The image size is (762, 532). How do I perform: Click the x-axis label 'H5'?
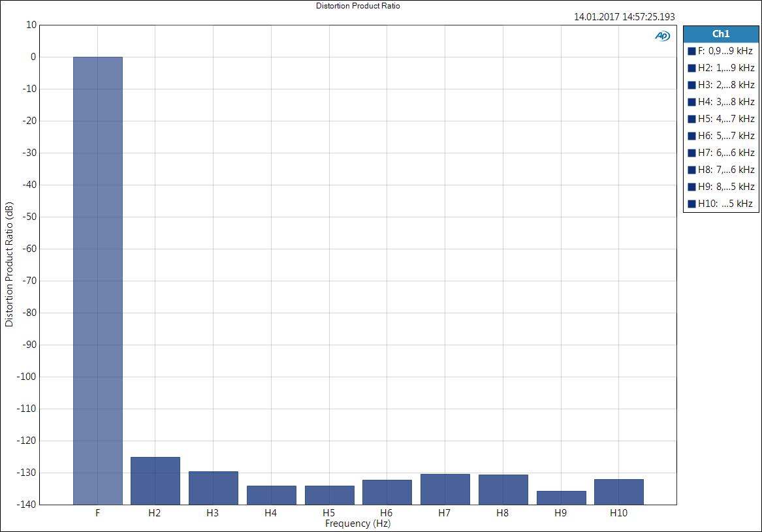click(329, 513)
